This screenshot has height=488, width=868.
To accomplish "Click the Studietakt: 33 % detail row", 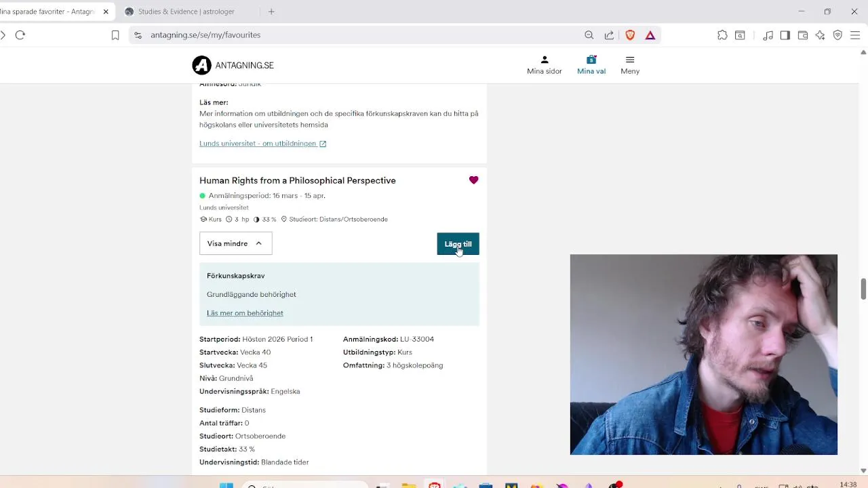I will click(x=227, y=449).
